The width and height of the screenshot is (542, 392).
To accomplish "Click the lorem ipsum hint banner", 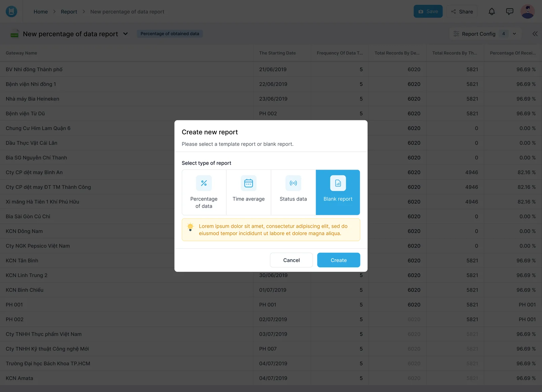I will (x=271, y=230).
